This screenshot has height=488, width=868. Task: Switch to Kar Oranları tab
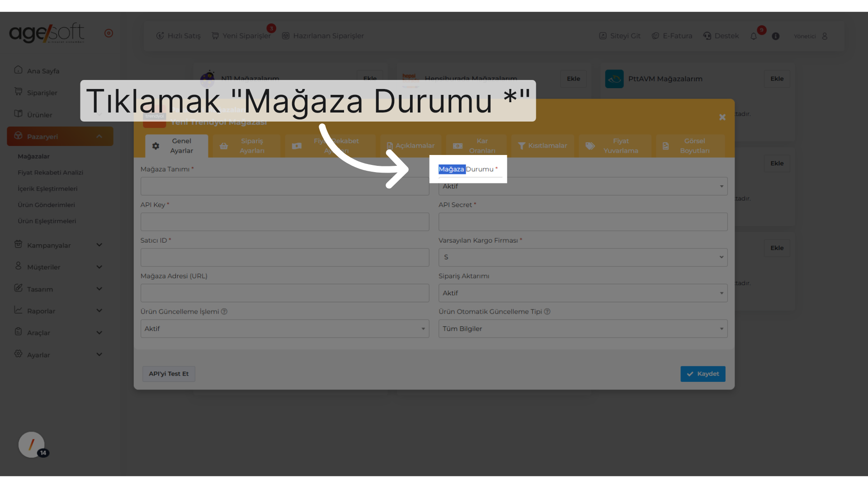coord(476,145)
